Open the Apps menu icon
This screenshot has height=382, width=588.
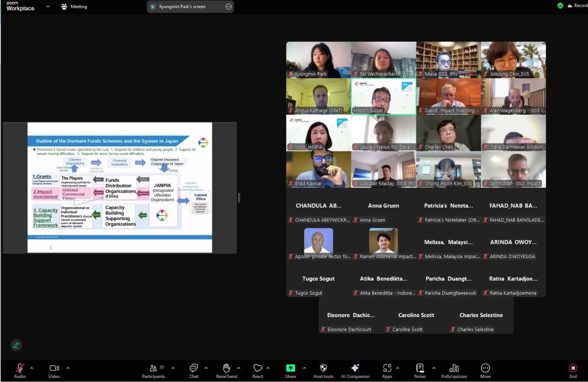pos(387,368)
